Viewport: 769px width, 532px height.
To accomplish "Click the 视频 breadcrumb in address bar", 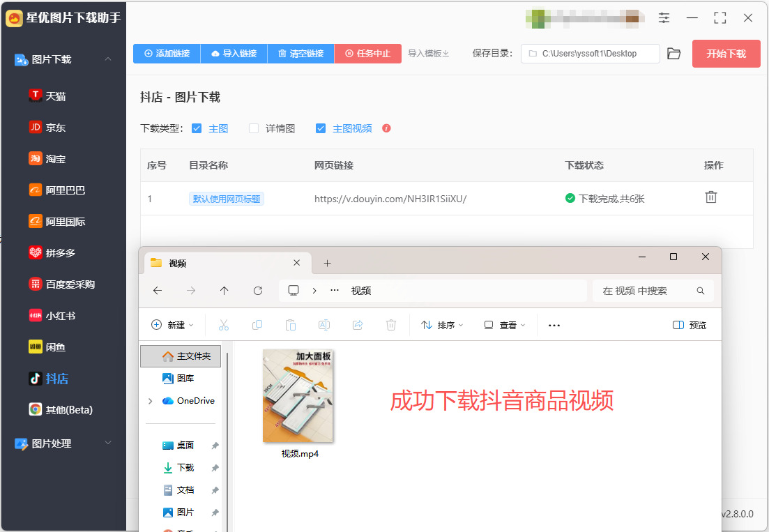I will point(361,291).
